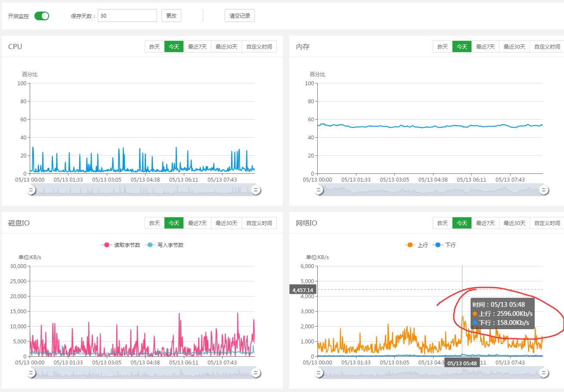Toggle 写入字节数 legend series in 磁盘IO
Viewport: 564px width, 392px height.
point(164,245)
